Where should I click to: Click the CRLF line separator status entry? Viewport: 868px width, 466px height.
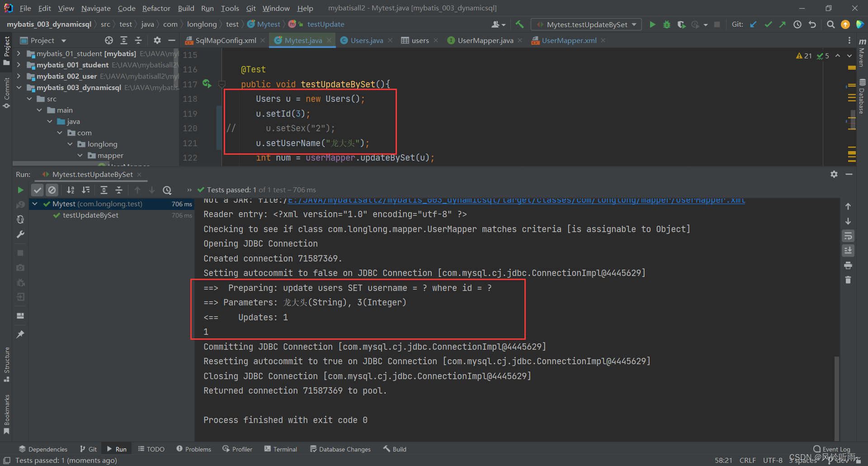[x=747, y=460]
